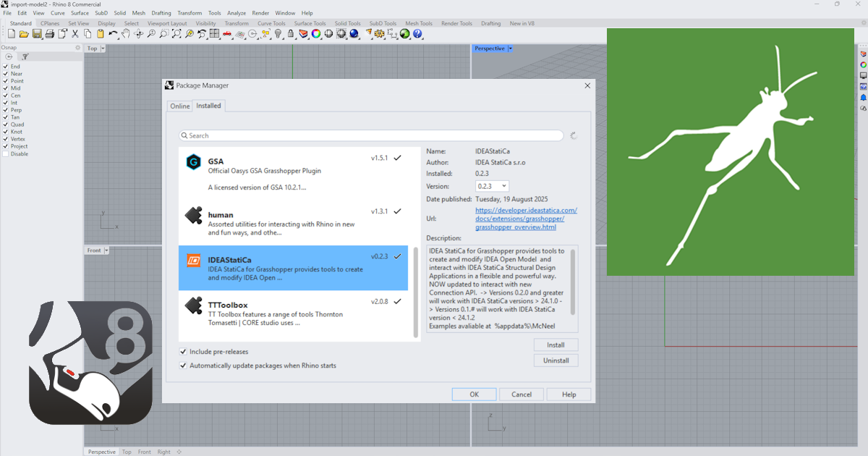The image size is (868, 456).
Task: Open the Tools menu
Action: pos(214,12)
